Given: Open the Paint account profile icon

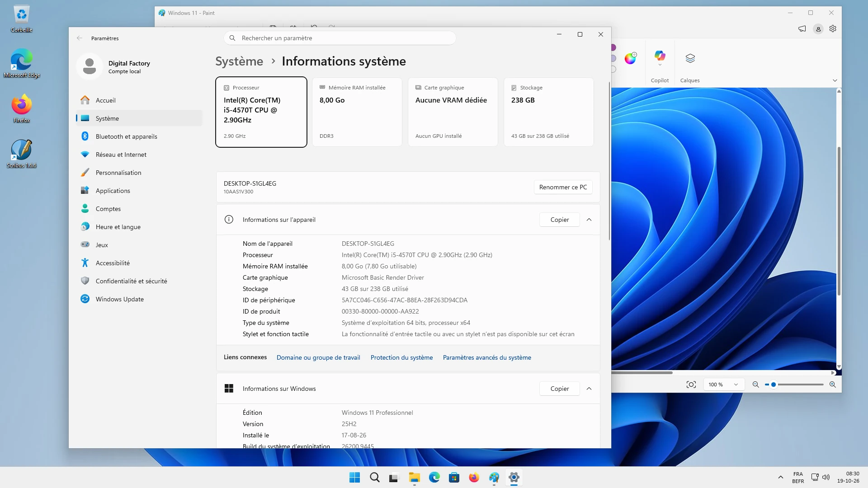Looking at the screenshot, I should 818,29.
